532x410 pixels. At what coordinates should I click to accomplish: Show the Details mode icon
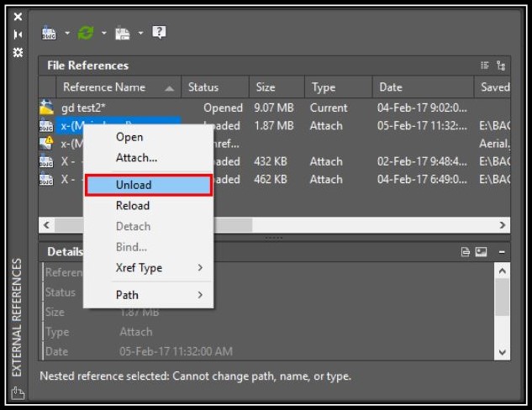pyautogui.click(x=465, y=252)
